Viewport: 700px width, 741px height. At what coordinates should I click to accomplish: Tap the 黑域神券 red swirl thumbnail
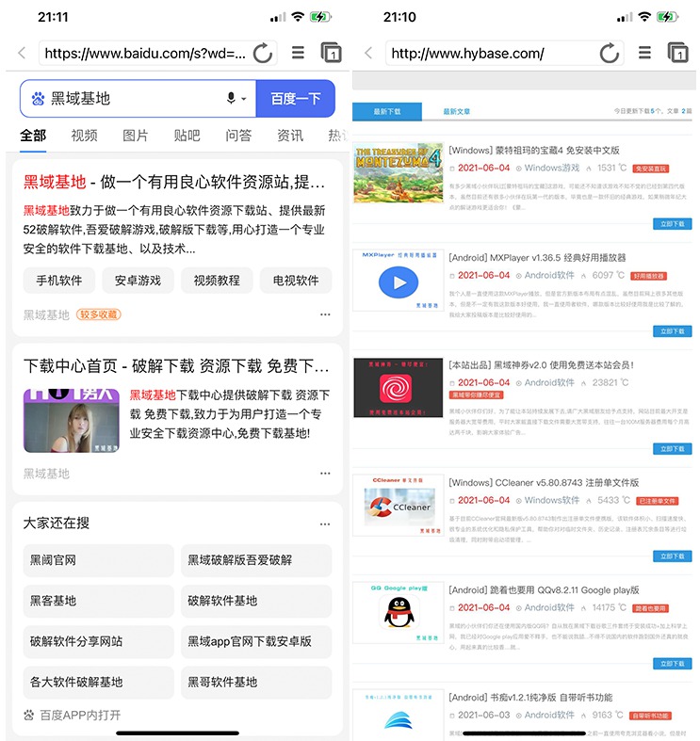click(399, 388)
